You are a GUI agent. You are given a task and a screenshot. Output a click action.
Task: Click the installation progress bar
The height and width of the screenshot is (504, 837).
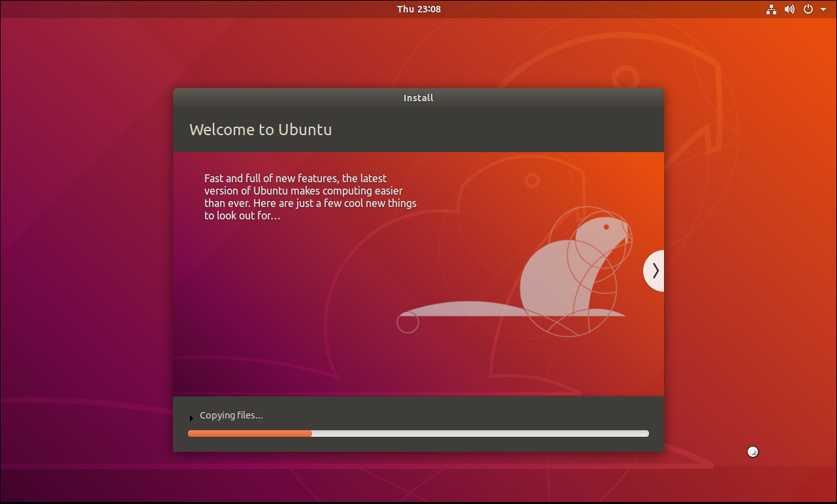[x=418, y=433]
